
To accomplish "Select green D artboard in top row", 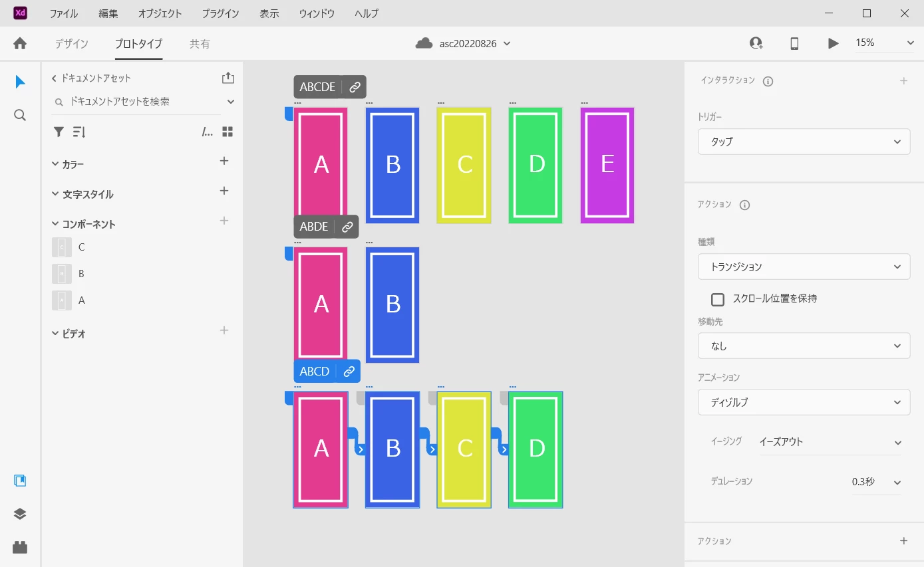I will coord(536,165).
